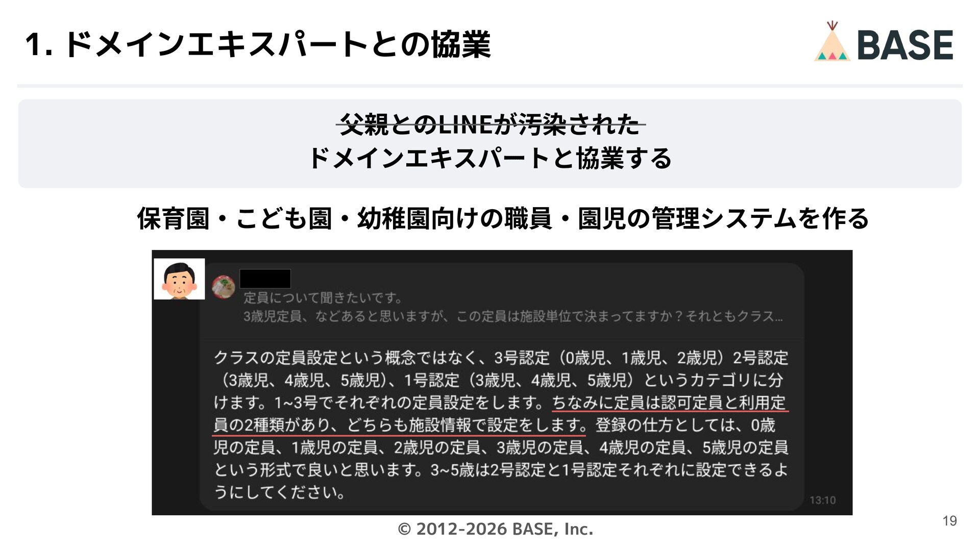Click the chat timestamp 13:10

coord(822,500)
